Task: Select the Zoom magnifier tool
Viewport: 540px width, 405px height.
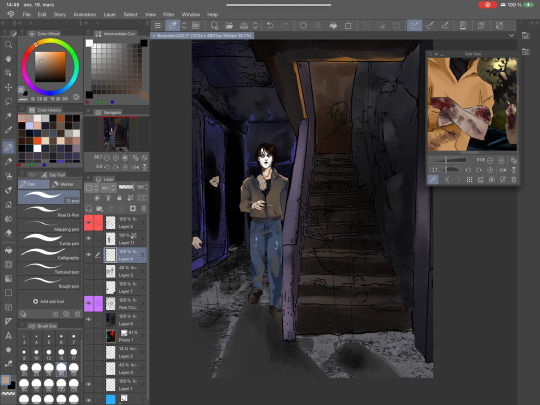Action: pos(8,44)
